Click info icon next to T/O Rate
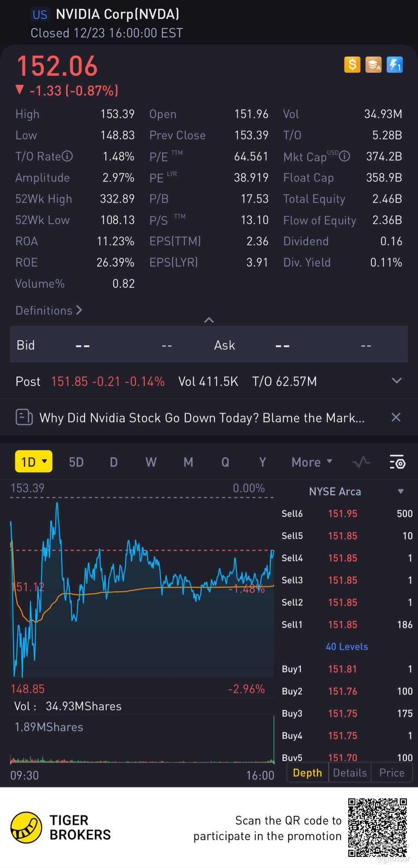This screenshot has height=868, width=418. click(x=67, y=156)
